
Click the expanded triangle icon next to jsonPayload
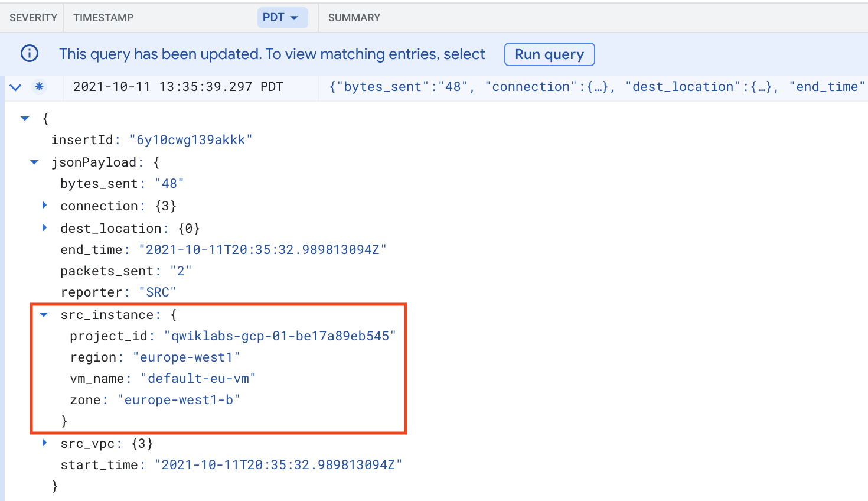click(34, 162)
